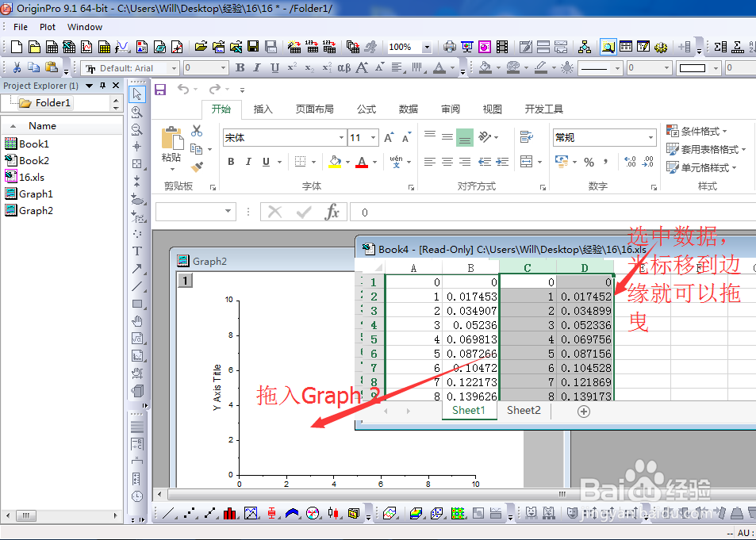The width and height of the screenshot is (756, 540).
Task: Click the formula bar input showing 0
Action: tap(553, 213)
